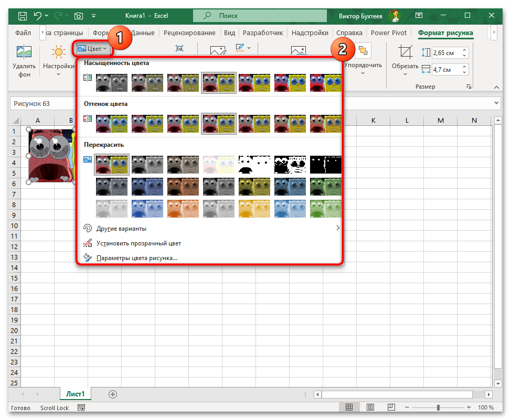Apply the mostly black 75% black-and-white thumbnail

pyautogui.click(x=325, y=165)
